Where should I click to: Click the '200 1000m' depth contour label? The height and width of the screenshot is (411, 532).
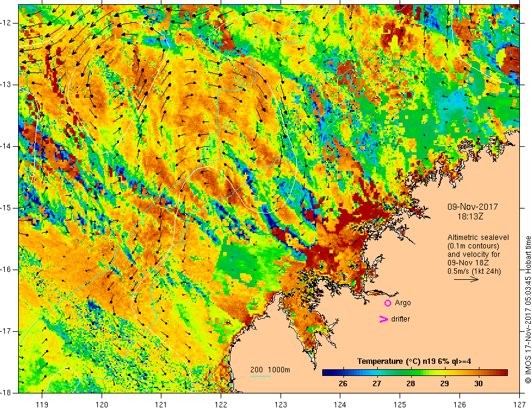pyautogui.click(x=270, y=370)
